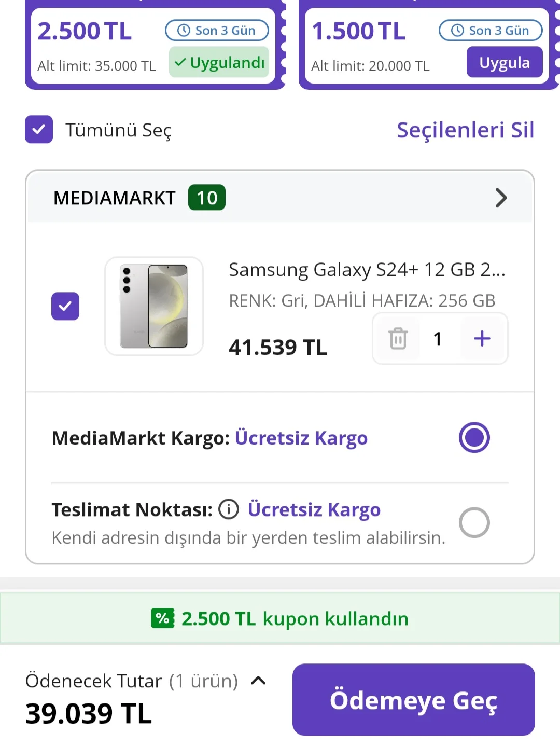Apply the 1.500 TL coupon with Uygula
Image resolution: width=560 pixels, height=747 pixels.
pos(504,62)
